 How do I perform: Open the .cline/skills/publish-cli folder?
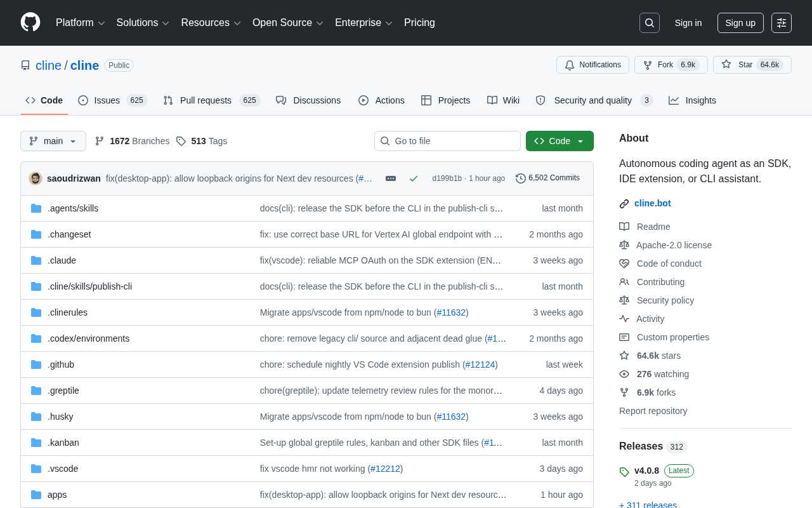coord(89,286)
